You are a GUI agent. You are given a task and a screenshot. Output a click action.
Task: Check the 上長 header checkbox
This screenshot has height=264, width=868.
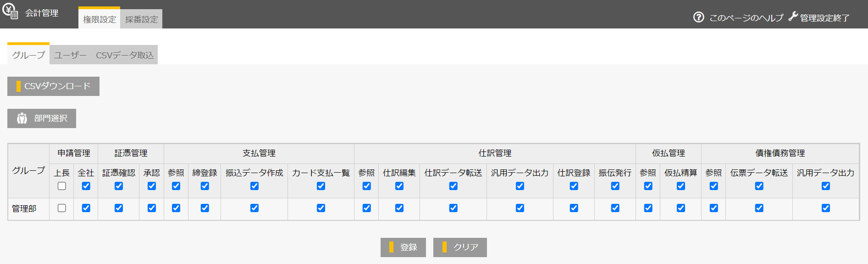coord(62,186)
